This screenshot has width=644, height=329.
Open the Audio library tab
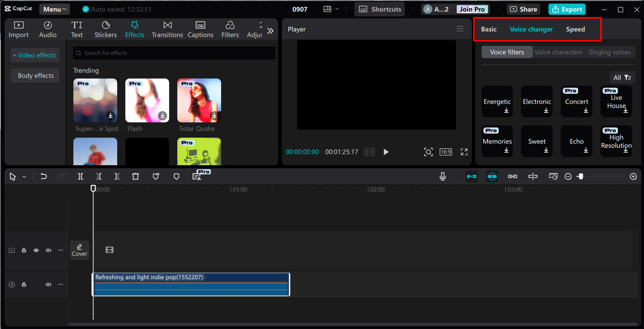[48, 29]
